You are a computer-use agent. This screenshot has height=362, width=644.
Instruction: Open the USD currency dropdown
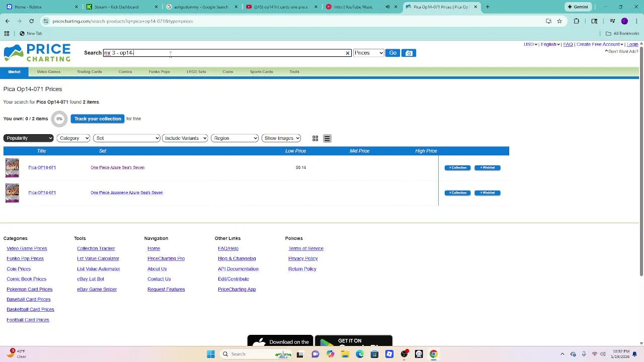point(530,44)
